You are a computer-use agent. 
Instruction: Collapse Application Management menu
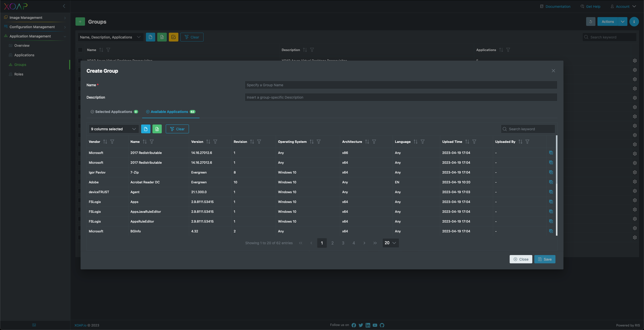[x=35, y=36]
